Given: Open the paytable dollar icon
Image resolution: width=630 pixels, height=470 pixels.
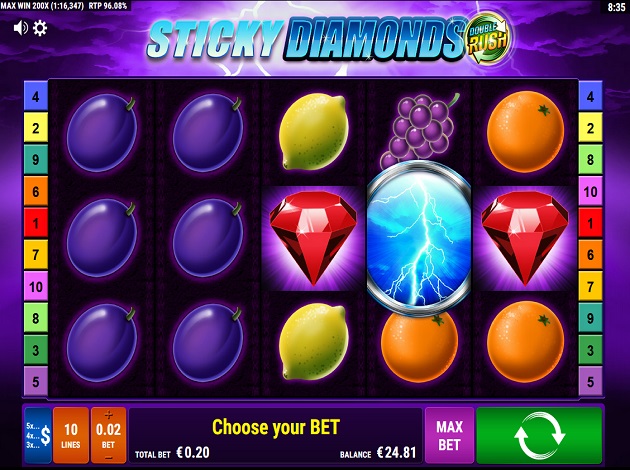Looking at the screenshot, I should [38, 435].
